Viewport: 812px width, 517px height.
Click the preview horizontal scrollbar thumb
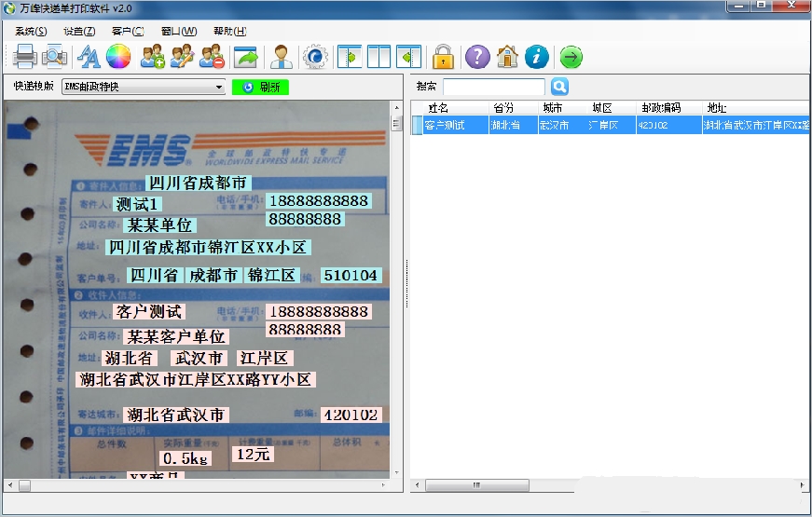tap(24, 485)
